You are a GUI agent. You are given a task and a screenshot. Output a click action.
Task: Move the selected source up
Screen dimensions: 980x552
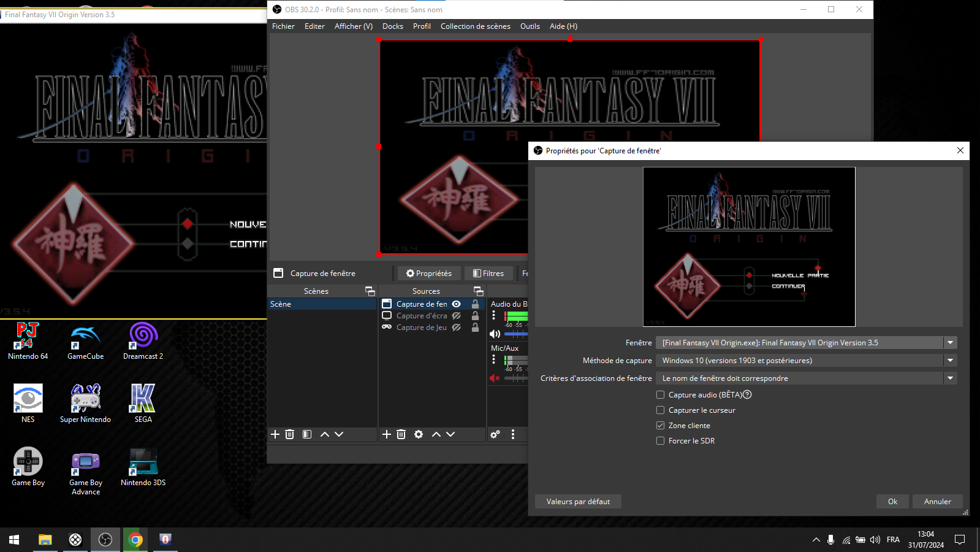point(436,434)
